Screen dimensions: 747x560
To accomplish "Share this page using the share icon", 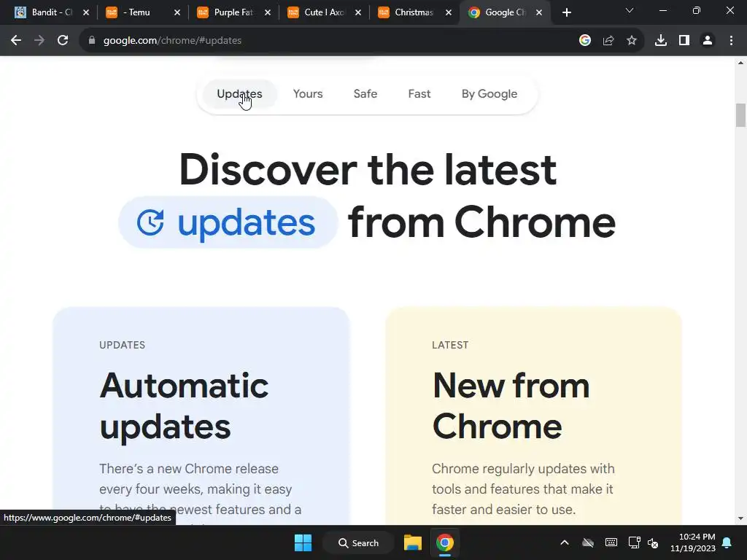I will [x=608, y=41].
